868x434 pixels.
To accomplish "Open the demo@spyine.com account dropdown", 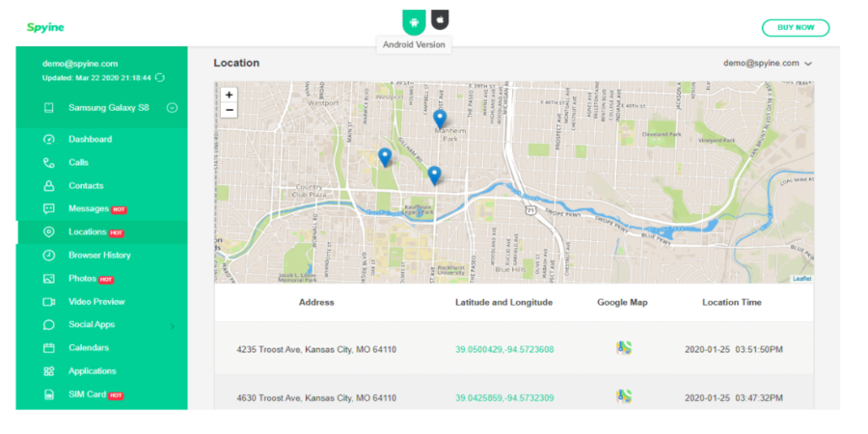I will [x=768, y=63].
